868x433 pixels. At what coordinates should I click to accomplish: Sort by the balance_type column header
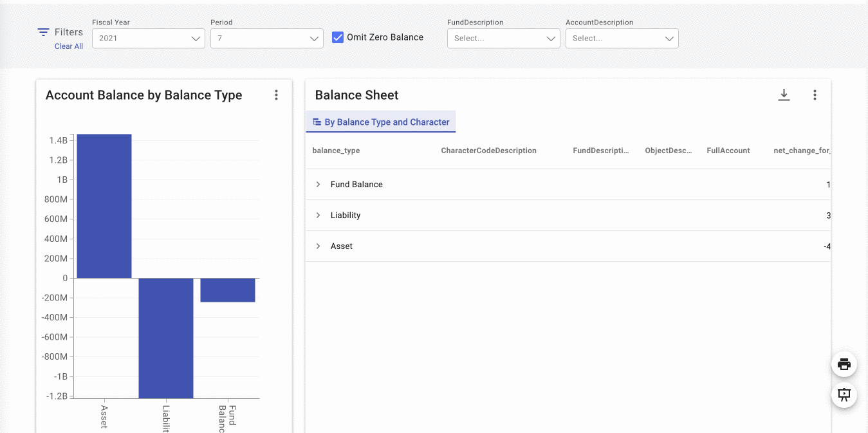click(x=337, y=151)
